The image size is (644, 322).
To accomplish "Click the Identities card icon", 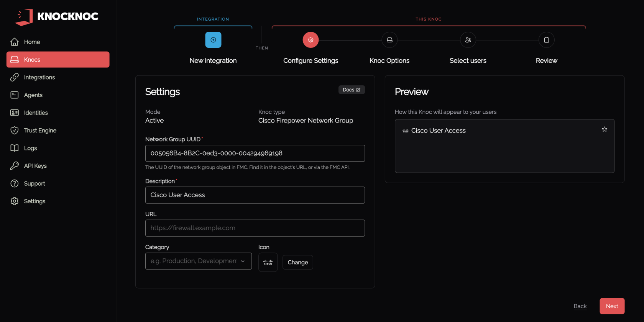I will [x=15, y=113].
